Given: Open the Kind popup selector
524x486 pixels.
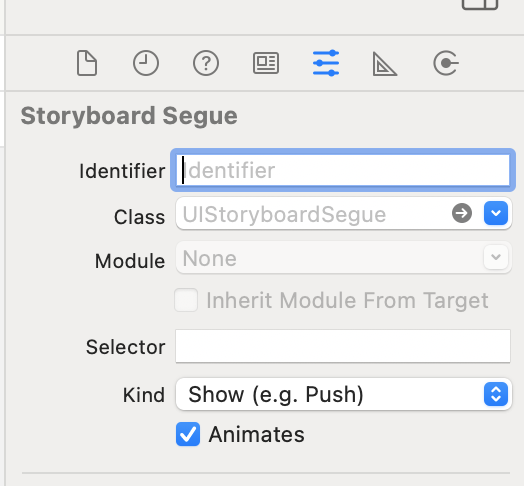Looking at the screenshot, I should [x=344, y=394].
